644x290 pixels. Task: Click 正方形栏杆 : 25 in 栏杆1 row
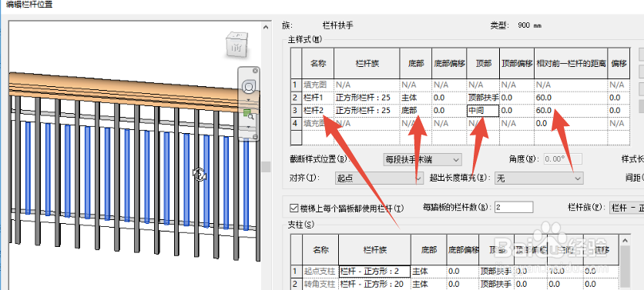367,98
